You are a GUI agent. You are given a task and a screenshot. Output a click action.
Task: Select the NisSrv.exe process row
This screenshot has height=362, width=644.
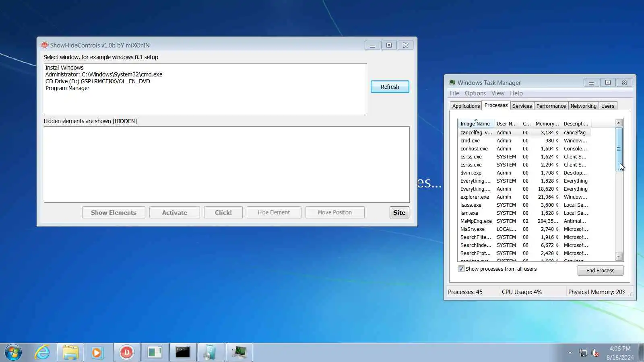click(524, 229)
